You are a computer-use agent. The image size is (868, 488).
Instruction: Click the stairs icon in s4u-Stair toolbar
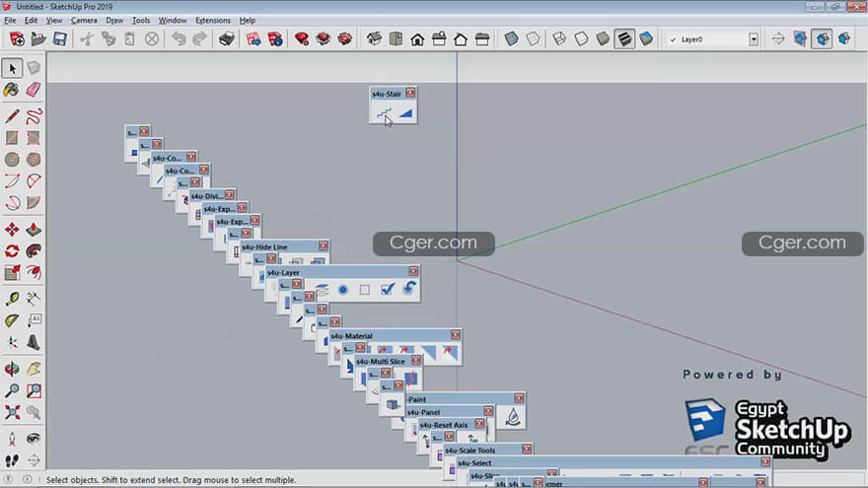[384, 113]
